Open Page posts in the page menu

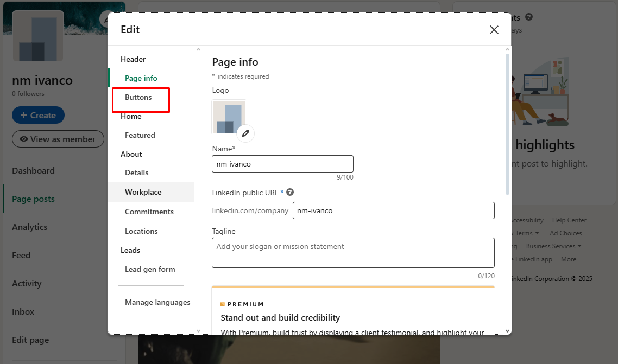(x=34, y=199)
